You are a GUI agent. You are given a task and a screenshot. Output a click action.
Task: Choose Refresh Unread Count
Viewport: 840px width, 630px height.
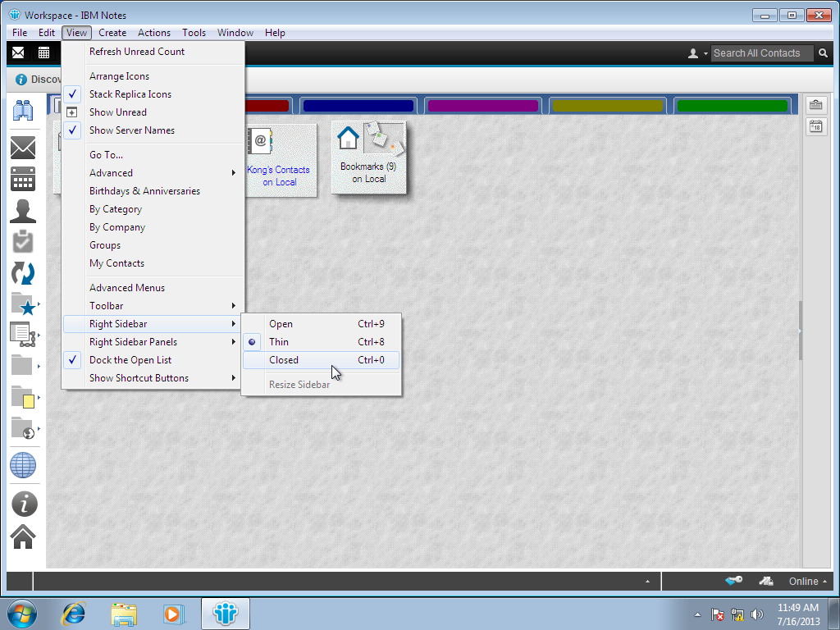point(153,52)
